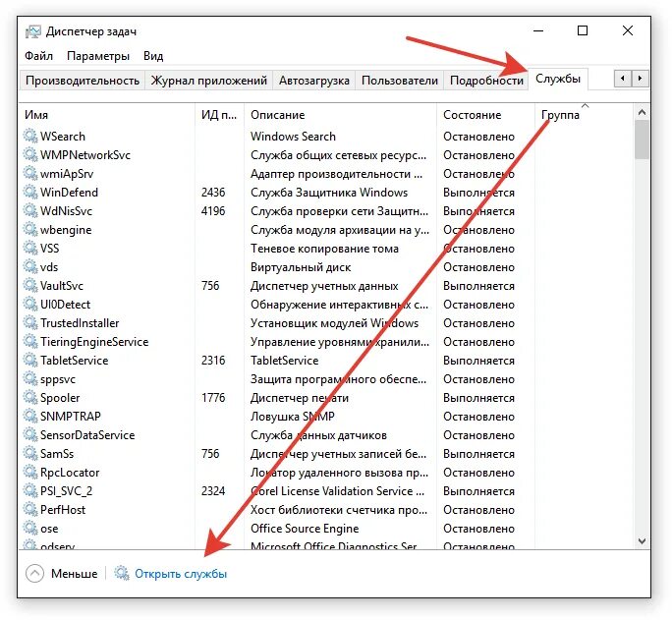This screenshot has width=672, height=620.
Task: Click the gear icon beside sppsvc
Action: (x=30, y=379)
